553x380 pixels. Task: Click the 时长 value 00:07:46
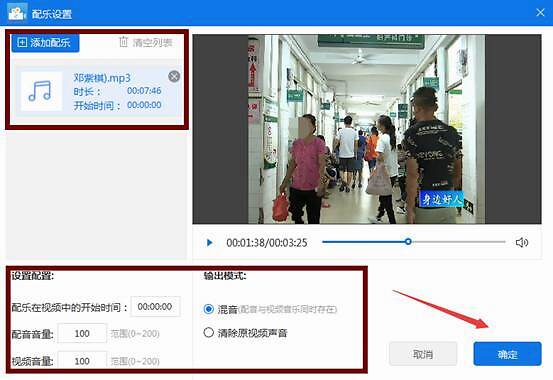click(144, 91)
